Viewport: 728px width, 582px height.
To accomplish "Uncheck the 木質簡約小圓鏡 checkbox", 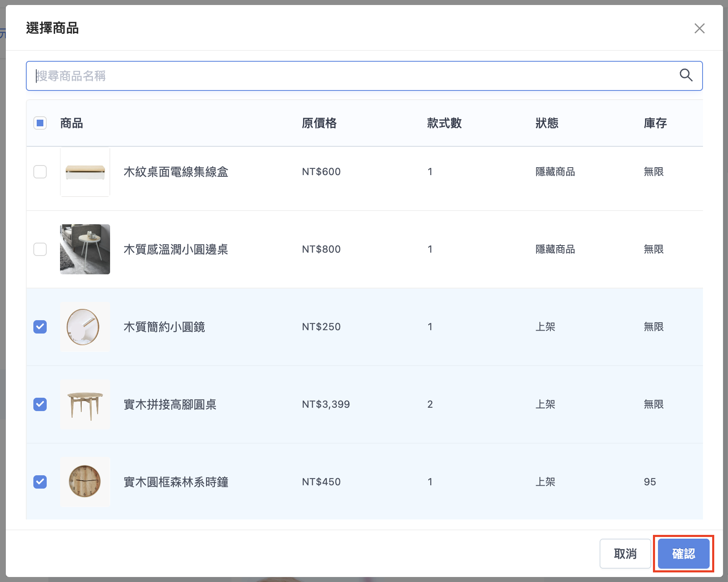I will [40, 327].
